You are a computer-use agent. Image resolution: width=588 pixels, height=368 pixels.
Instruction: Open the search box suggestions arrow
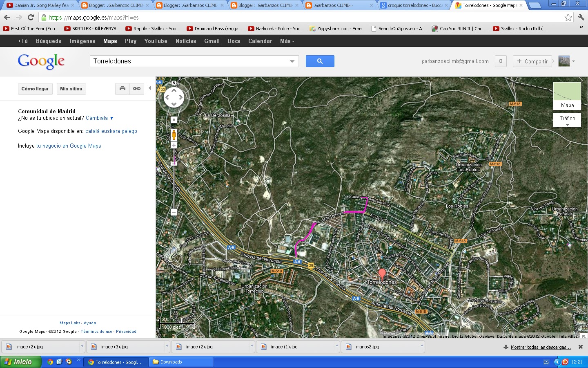(292, 61)
